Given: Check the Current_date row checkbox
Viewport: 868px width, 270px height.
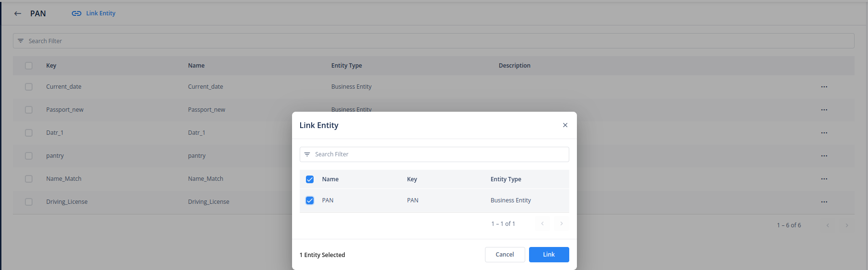Looking at the screenshot, I should (29, 87).
